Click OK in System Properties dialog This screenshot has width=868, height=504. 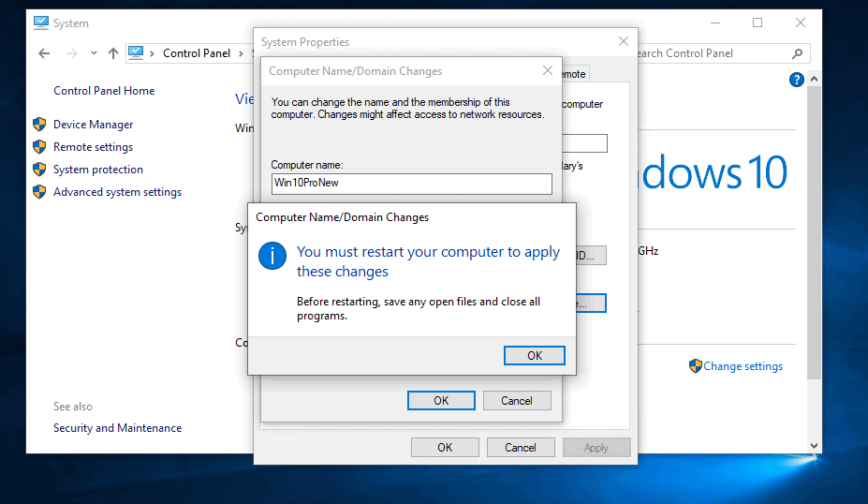[x=445, y=448]
